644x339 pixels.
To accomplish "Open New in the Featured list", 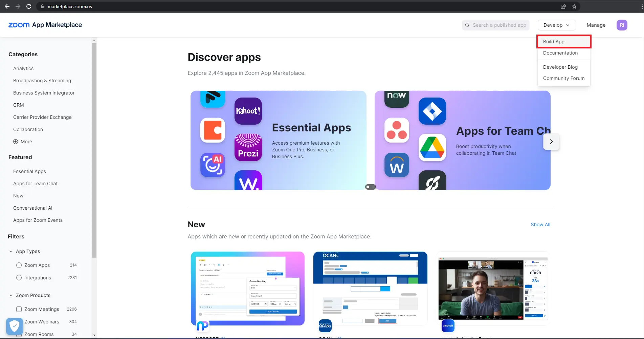I will click(18, 196).
